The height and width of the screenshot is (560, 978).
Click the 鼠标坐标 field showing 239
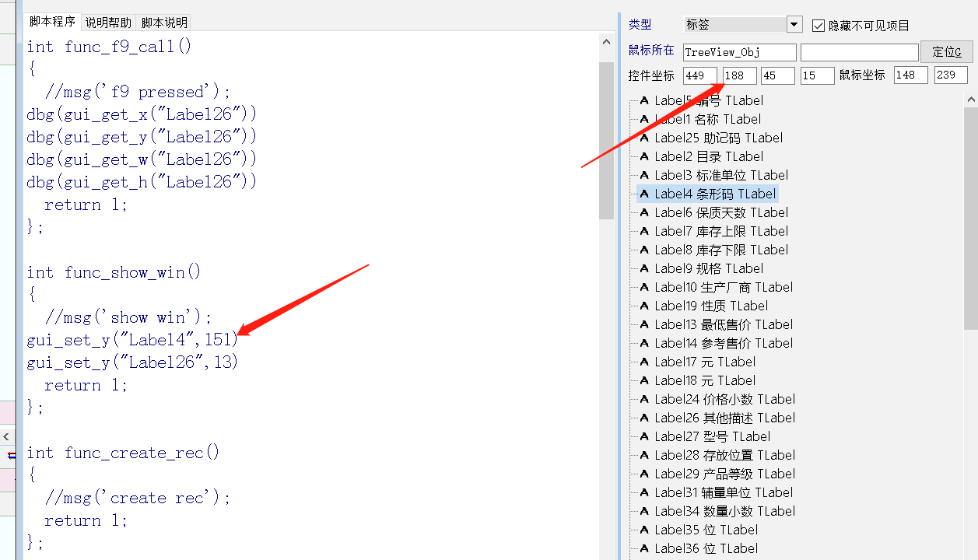click(x=950, y=75)
